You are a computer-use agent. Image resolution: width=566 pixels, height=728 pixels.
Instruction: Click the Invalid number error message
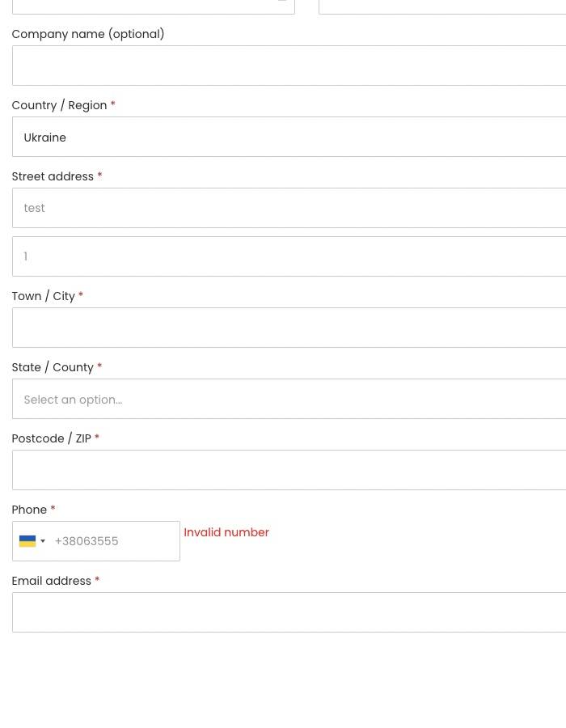click(x=226, y=532)
